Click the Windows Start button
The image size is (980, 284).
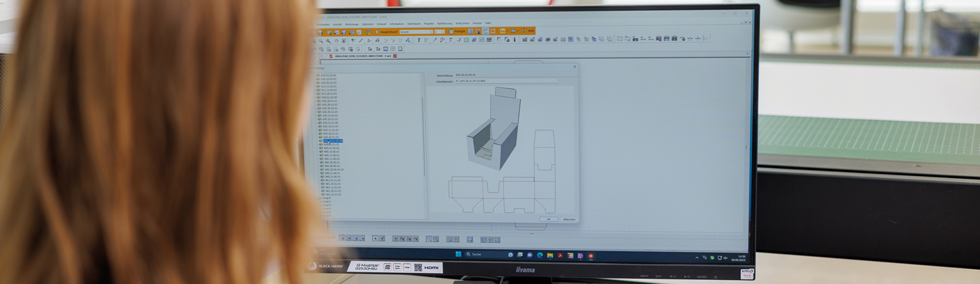(x=458, y=254)
